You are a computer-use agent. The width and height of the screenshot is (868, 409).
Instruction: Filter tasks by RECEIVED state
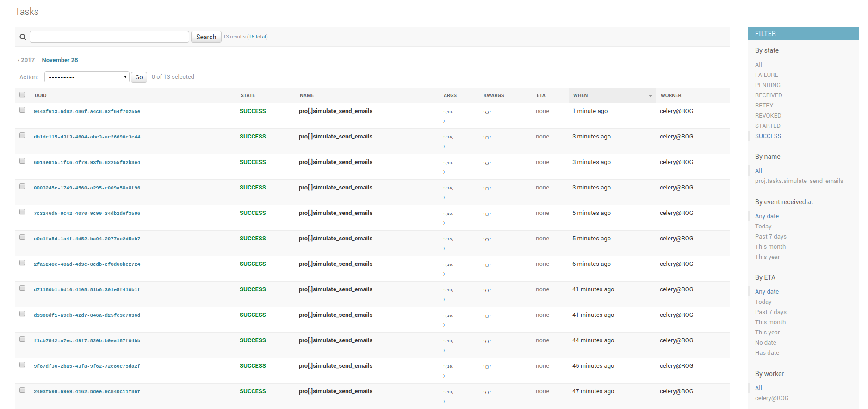(769, 95)
